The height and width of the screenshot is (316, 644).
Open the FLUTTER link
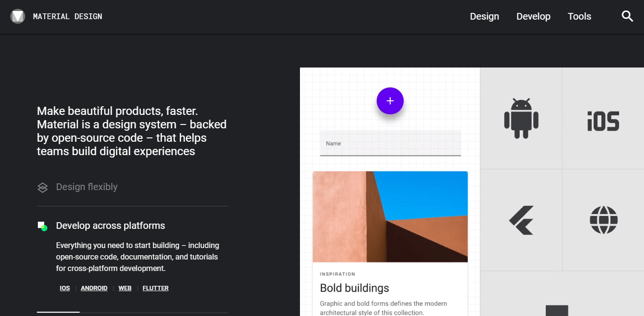pos(156,288)
